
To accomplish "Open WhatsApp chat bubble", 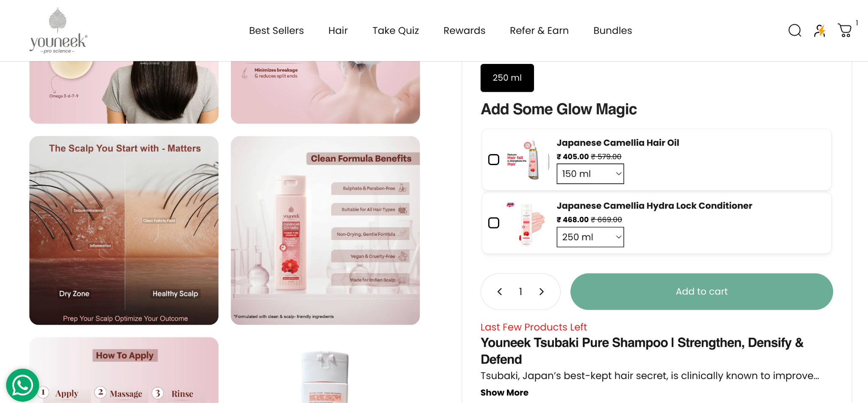I will [22, 385].
